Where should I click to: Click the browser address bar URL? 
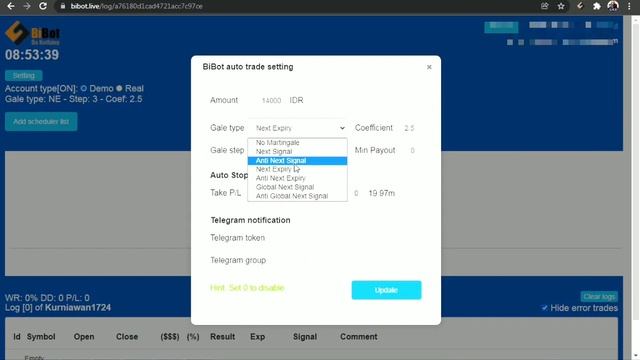point(136,6)
